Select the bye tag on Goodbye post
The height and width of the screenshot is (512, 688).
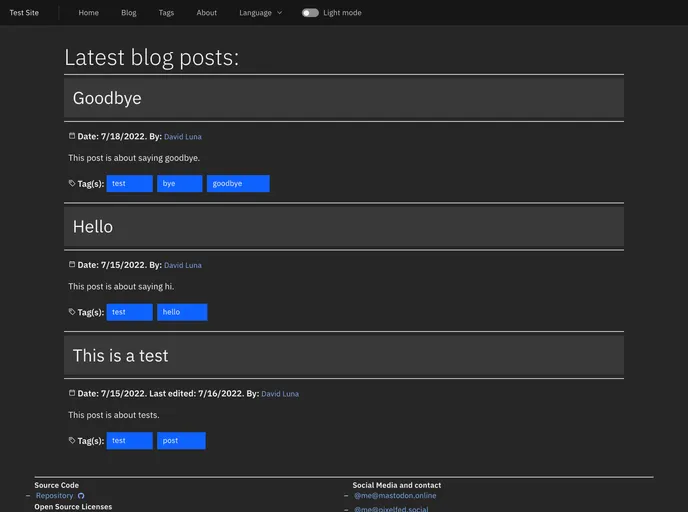pos(179,184)
